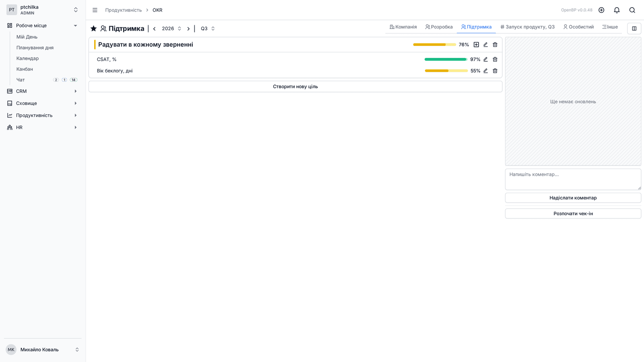Edit the CSAT, % key result
This screenshot has width=644, height=362.
click(x=485, y=60)
